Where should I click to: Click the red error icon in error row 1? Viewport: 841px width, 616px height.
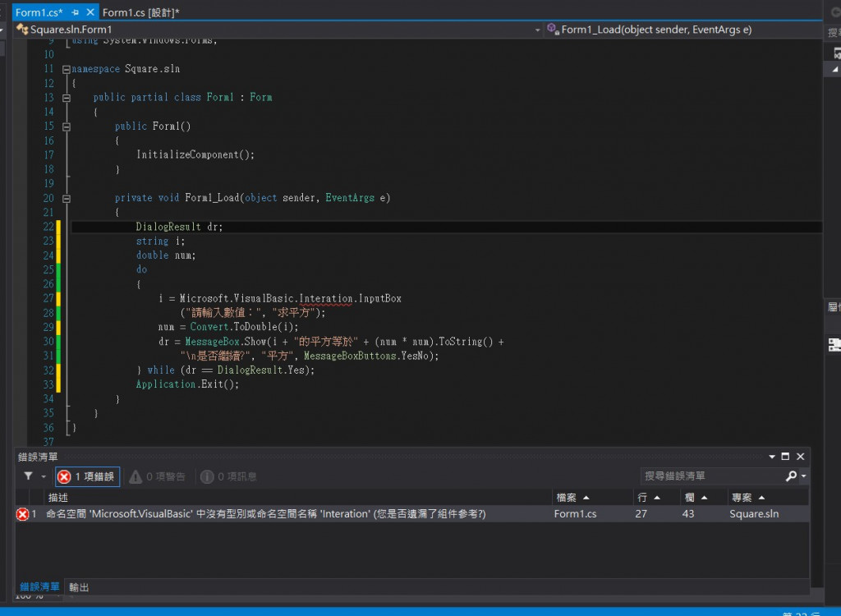(22, 514)
